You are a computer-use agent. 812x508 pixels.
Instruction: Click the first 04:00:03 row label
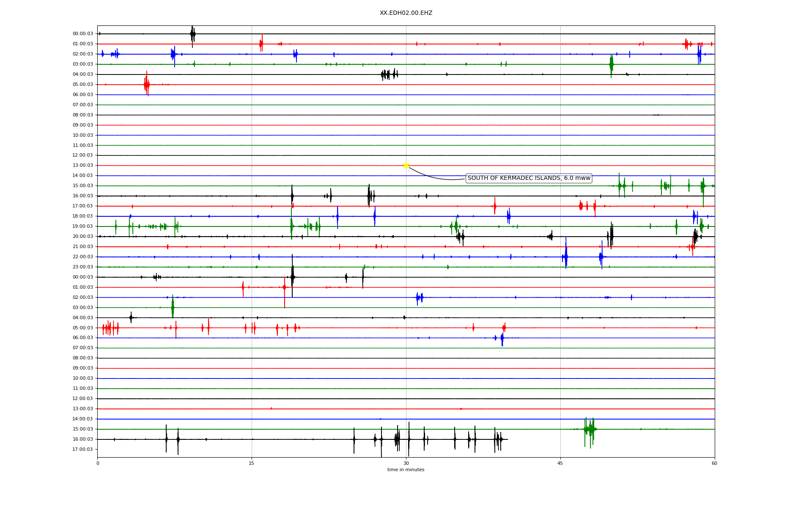[x=83, y=75]
